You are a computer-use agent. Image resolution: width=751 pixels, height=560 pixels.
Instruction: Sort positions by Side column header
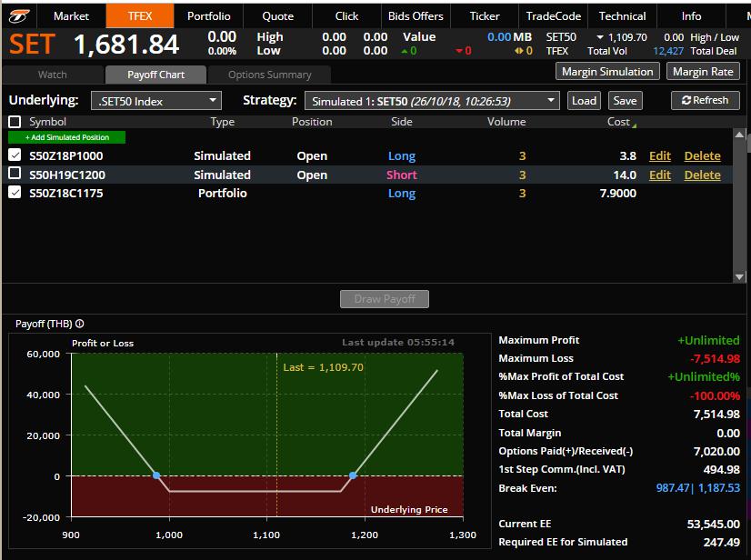pyautogui.click(x=401, y=122)
